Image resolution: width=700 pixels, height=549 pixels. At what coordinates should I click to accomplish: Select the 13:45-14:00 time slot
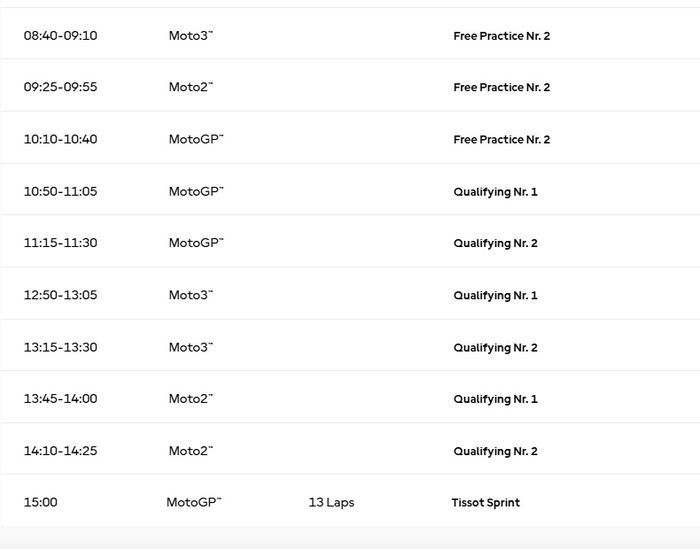pyautogui.click(x=60, y=399)
